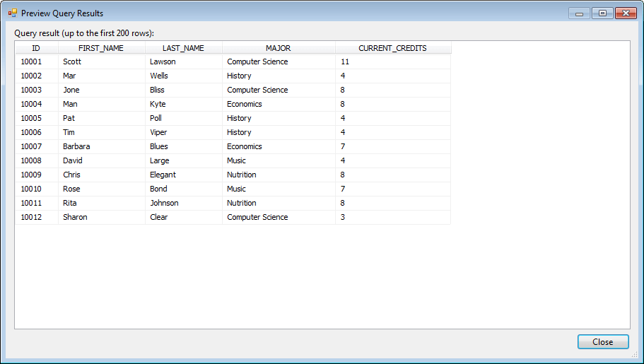Select Nutrition major in Johnson's row
The image size is (644, 364).
point(279,204)
